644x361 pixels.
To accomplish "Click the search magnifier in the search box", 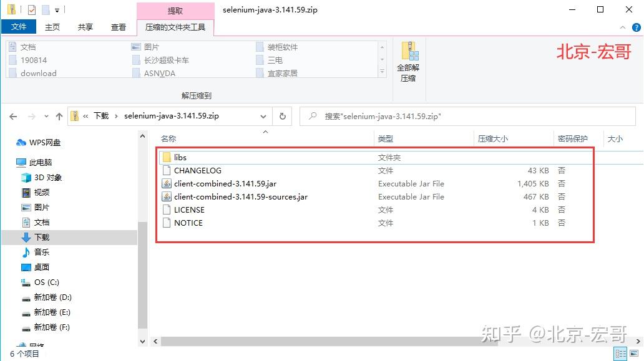I will tap(312, 116).
